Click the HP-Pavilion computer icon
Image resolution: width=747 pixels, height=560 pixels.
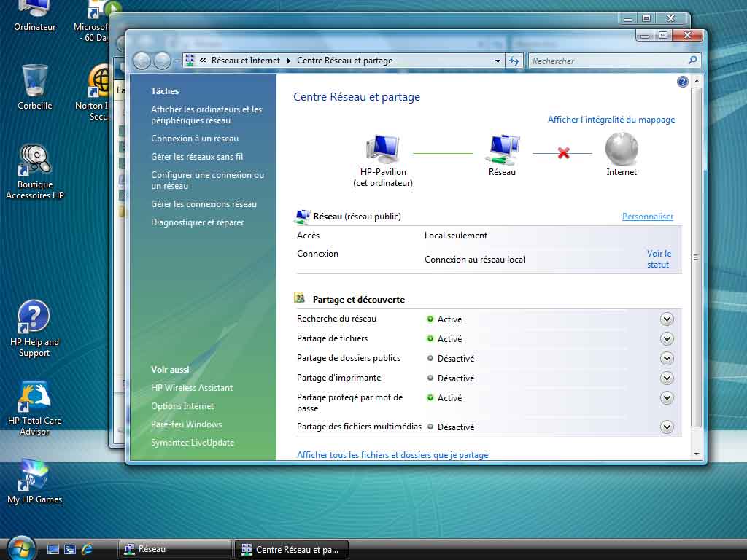point(382,149)
